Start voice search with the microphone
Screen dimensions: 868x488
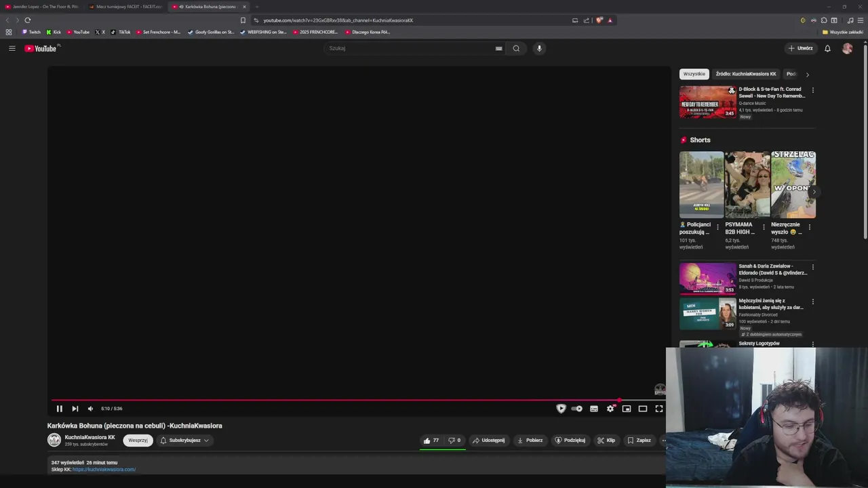point(539,48)
